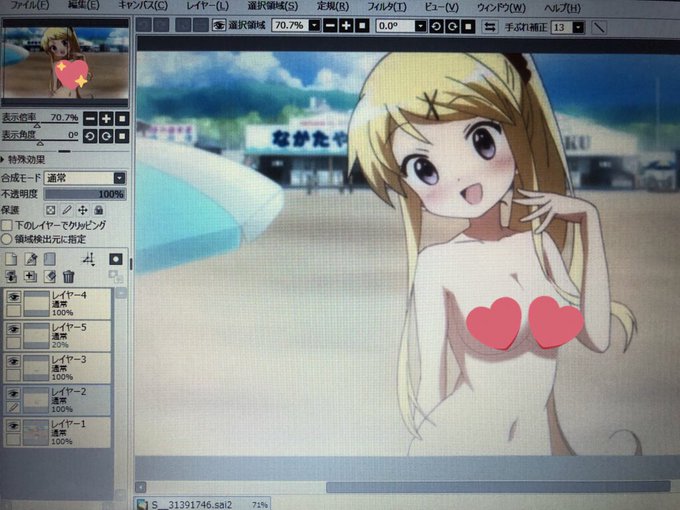
Task: Toggle straight line drawing mode icon
Action: [598, 28]
